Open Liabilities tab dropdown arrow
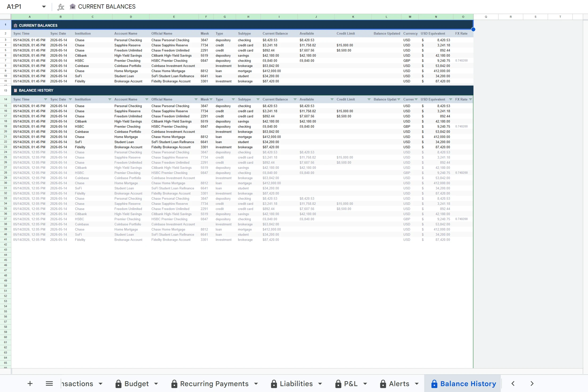 [320, 384]
